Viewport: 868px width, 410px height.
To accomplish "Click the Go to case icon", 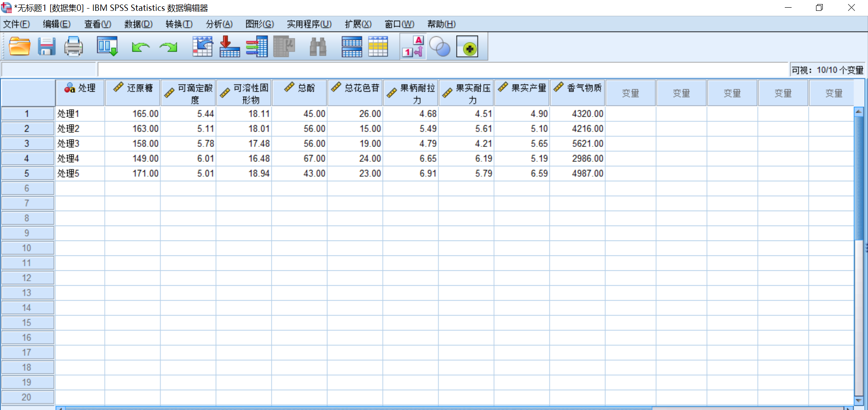I will [203, 47].
